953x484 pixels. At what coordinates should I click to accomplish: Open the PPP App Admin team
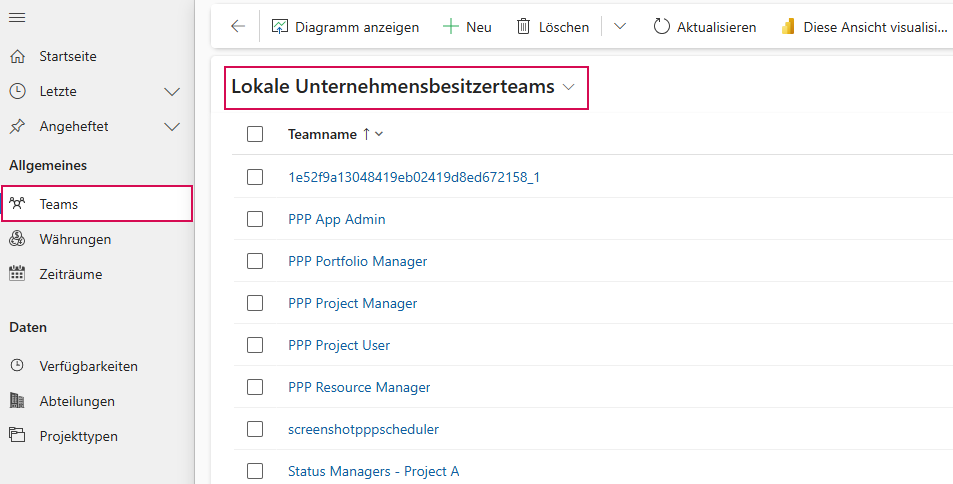[x=337, y=219]
